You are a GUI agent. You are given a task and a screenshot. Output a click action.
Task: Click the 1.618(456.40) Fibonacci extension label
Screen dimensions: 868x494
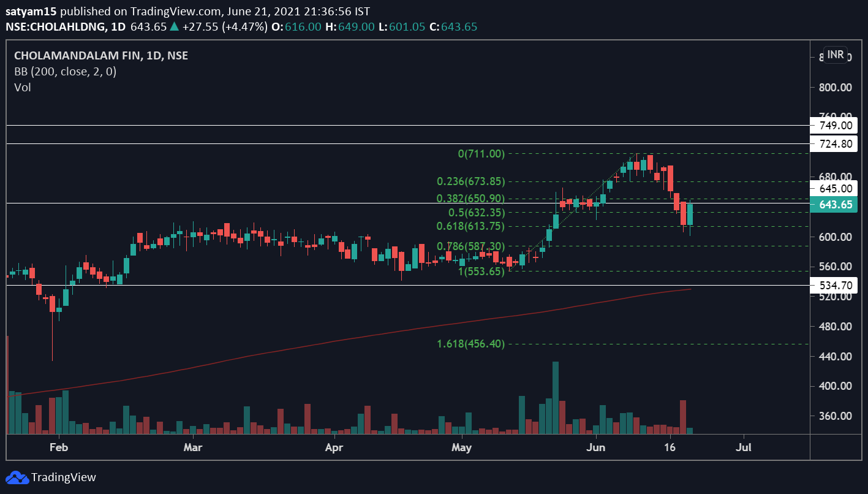tap(470, 344)
